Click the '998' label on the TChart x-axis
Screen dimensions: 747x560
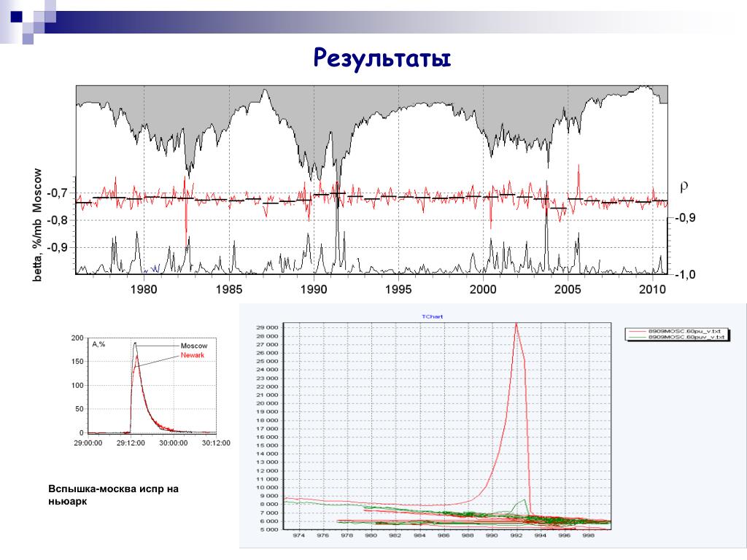pos(589,536)
